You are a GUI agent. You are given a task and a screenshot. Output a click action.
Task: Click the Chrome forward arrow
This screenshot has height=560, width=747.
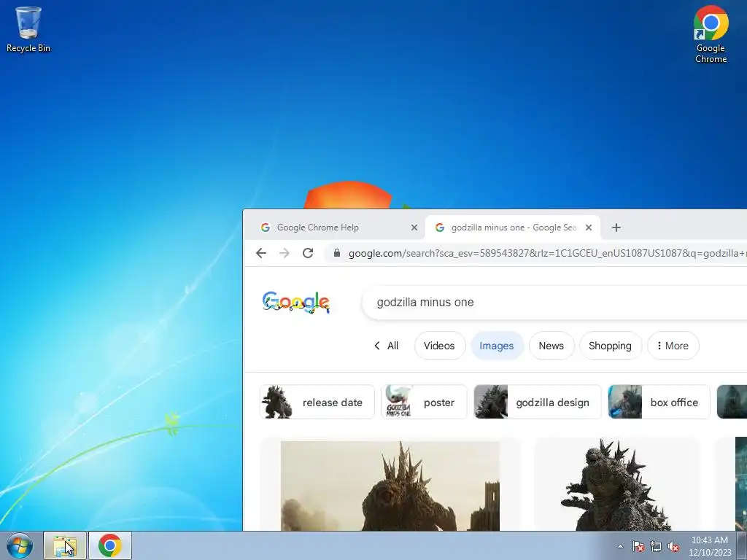tap(285, 253)
